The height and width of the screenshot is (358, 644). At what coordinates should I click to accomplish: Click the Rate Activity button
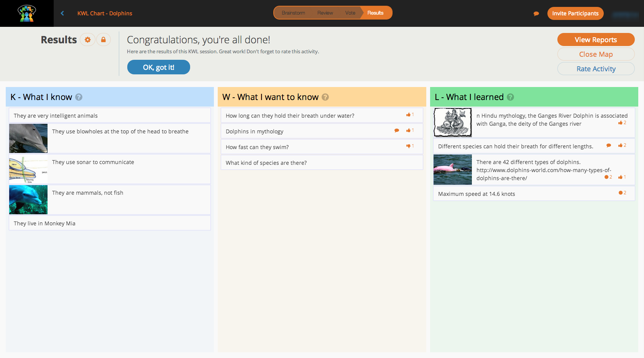pyautogui.click(x=596, y=69)
